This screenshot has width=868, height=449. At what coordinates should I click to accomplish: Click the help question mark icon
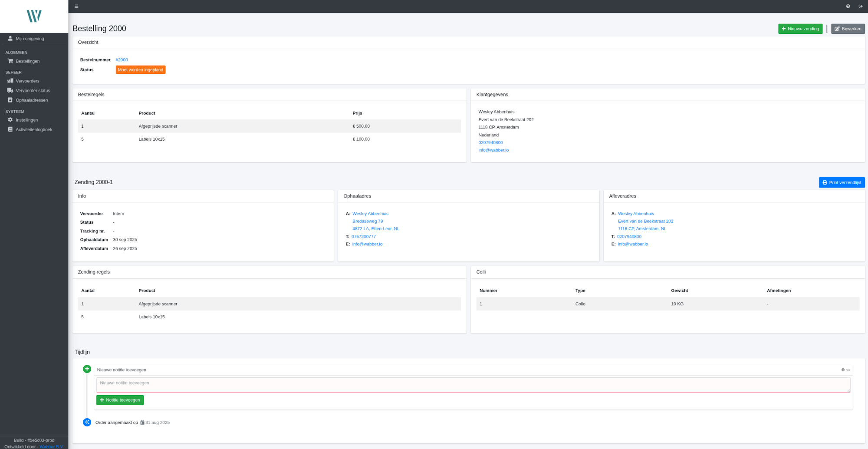(x=848, y=6)
